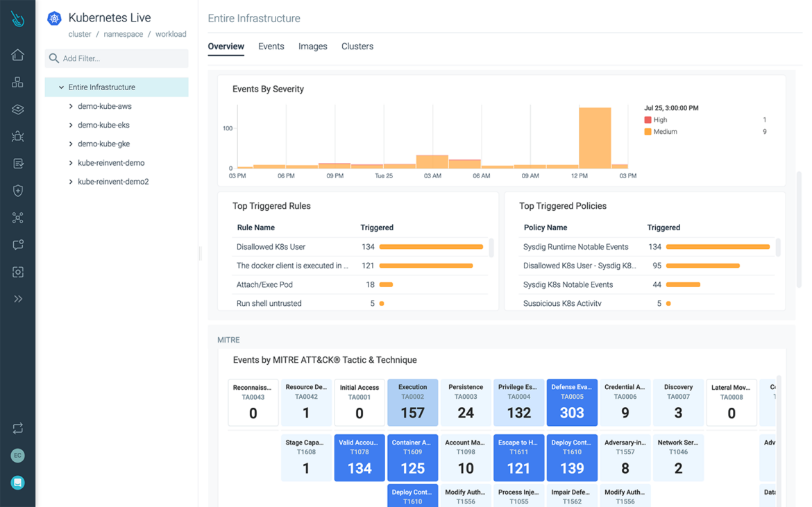
Task: Select the Escape to Host T1611 card
Action: (519, 458)
